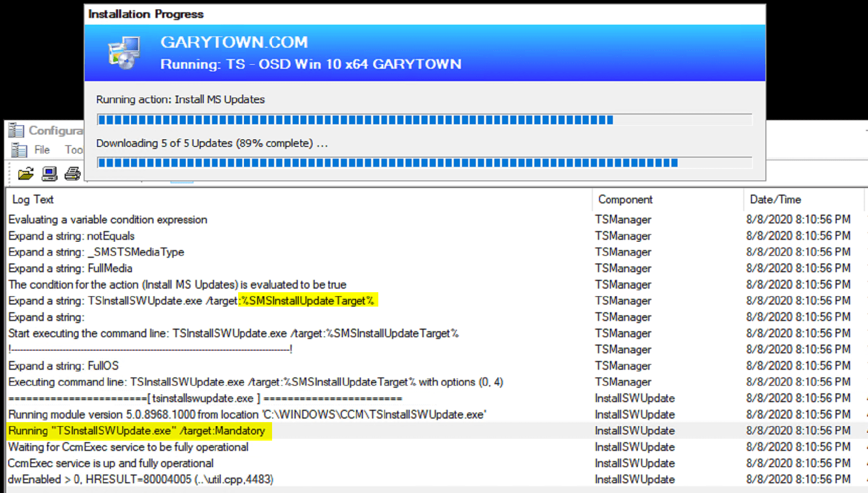Viewport: 868px width, 493px height.
Task: Select the CcmExec service is up log entry
Action: pos(110,463)
